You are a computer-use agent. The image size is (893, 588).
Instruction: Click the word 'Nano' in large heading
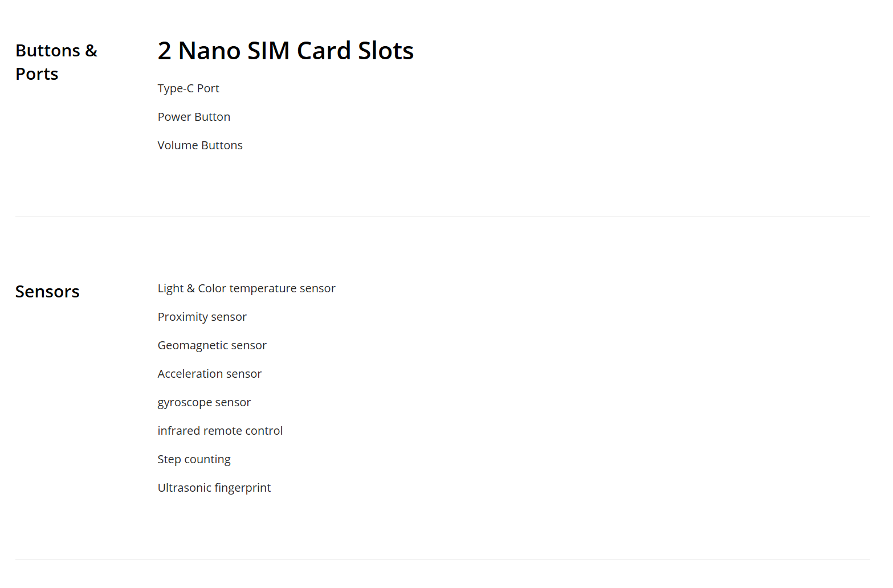click(x=209, y=51)
